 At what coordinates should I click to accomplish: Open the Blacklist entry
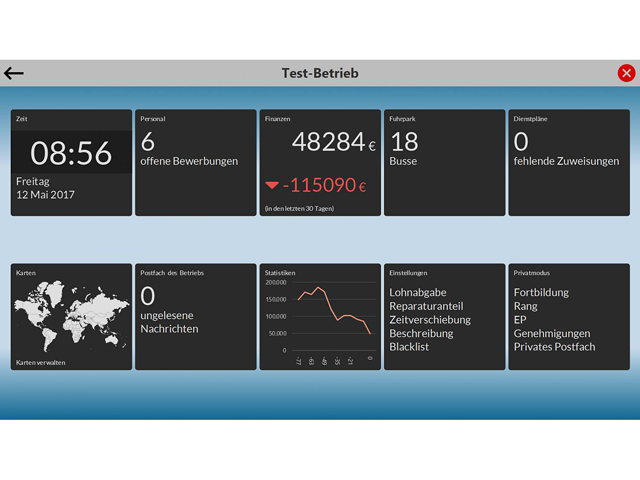[x=409, y=347]
